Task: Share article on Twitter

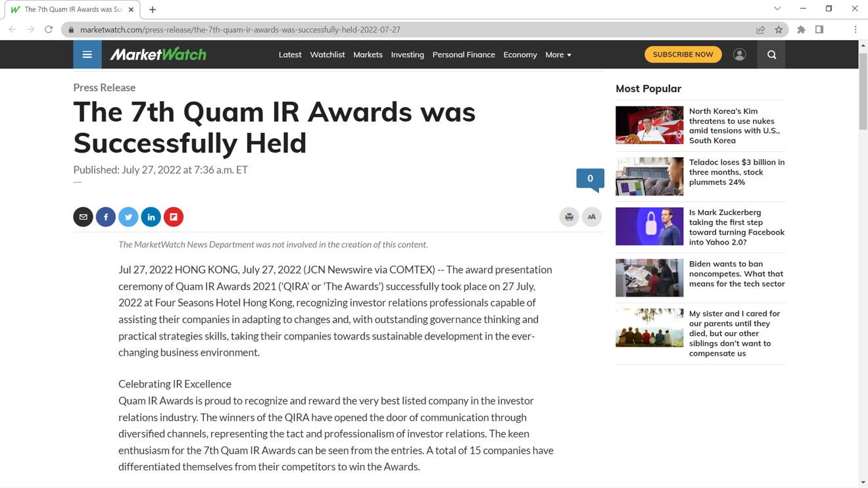Action: tap(128, 217)
